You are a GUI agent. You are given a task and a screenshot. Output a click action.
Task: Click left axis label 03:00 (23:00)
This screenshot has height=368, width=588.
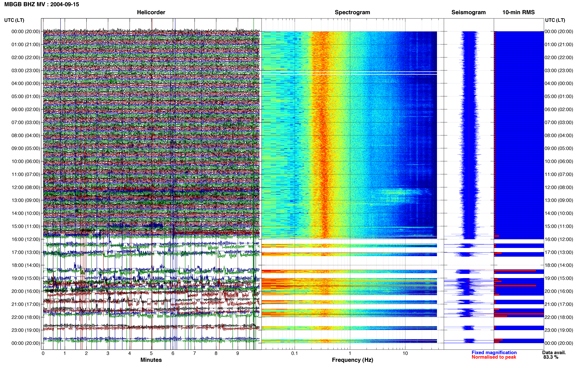click(26, 71)
